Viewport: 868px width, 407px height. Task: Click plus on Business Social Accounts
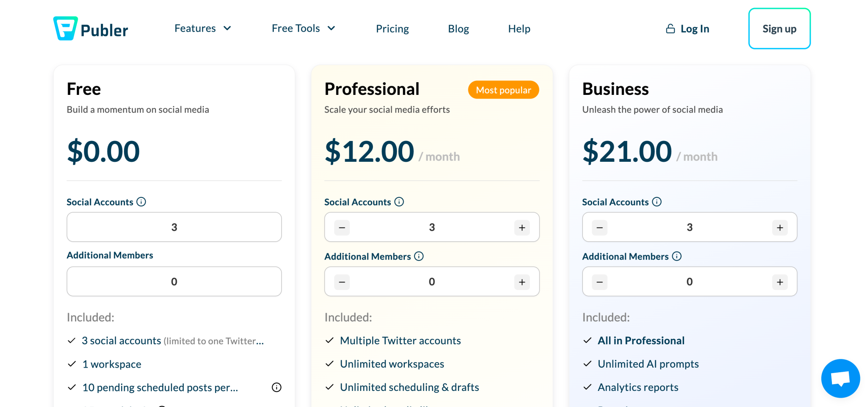pyautogui.click(x=780, y=227)
